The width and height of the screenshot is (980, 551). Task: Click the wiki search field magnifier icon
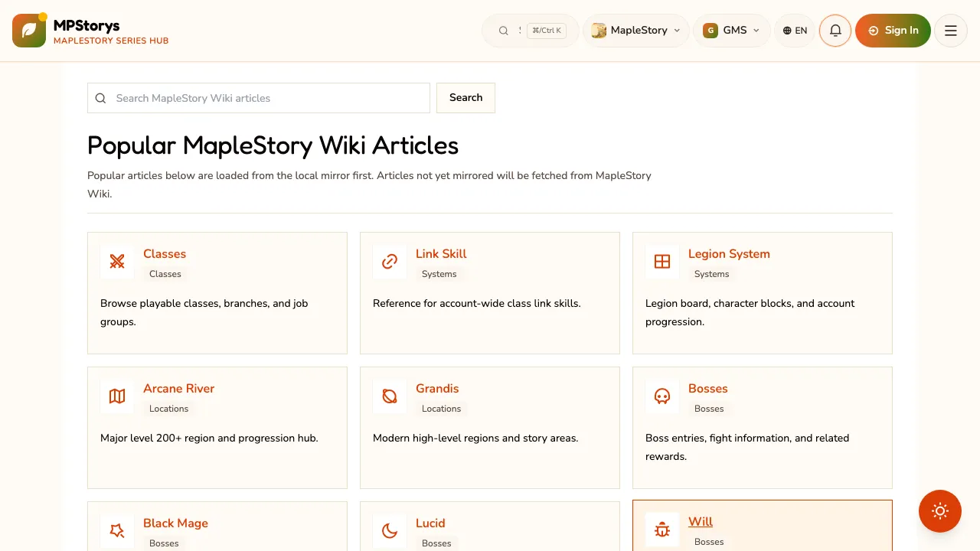[x=100, y=98]
